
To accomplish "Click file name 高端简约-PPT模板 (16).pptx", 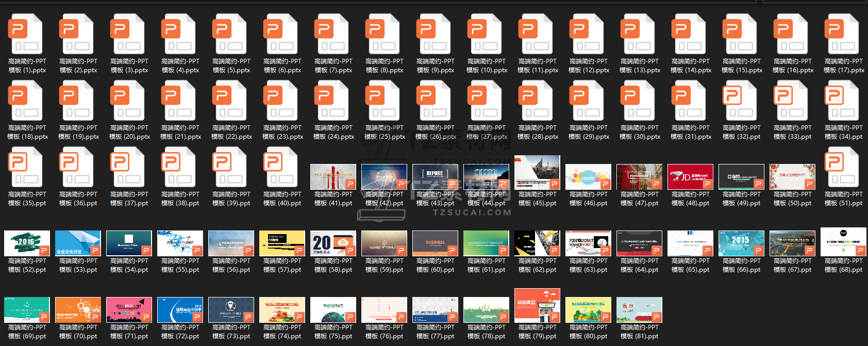I will pos(792,65).
